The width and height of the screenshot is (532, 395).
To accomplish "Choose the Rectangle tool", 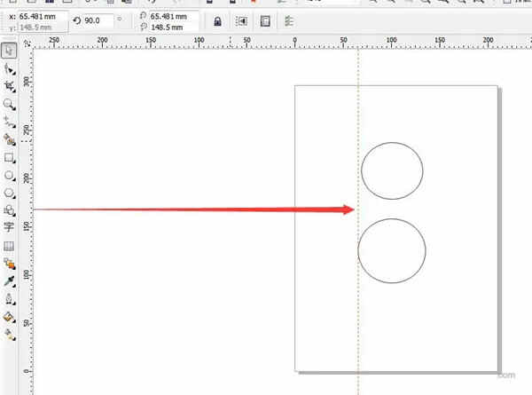I will tap(9, 157).
